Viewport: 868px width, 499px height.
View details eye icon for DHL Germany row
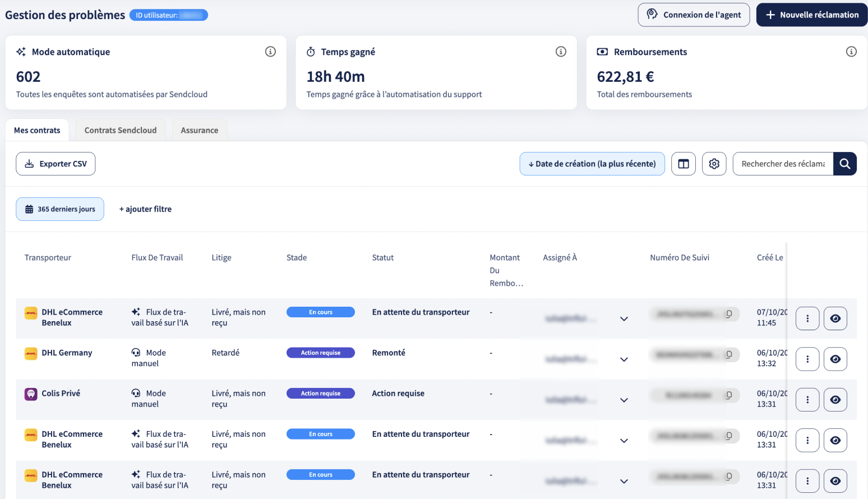point(835,359)
